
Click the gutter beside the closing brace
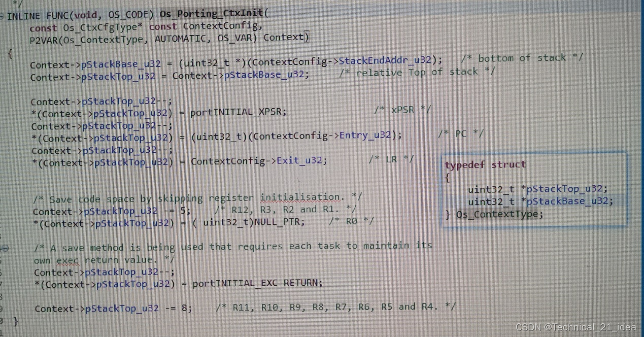pyautogui.click(x=4, y=320)
